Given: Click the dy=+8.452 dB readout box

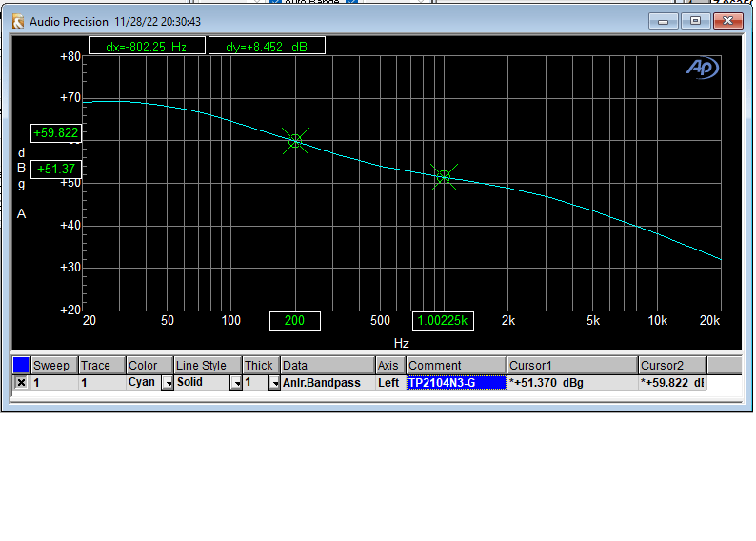Looking at the screenshot, I should click(x=267, y=47).
